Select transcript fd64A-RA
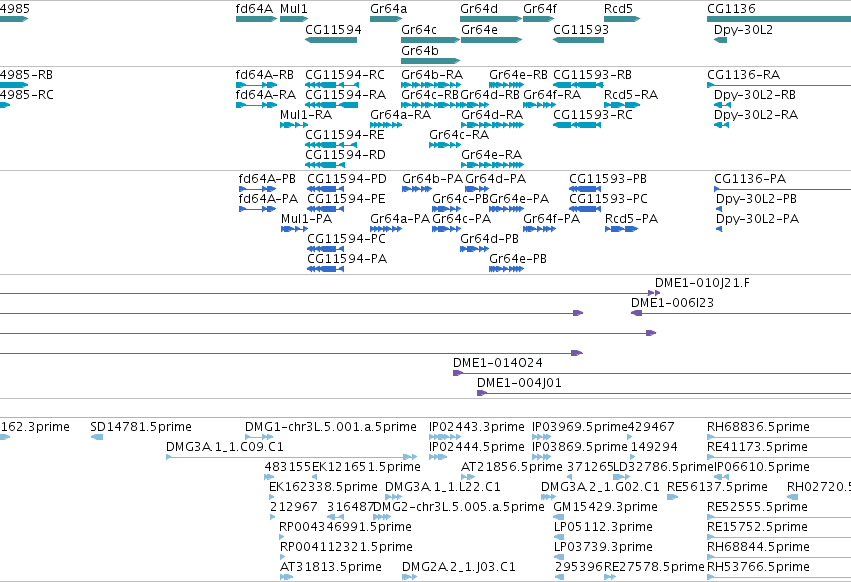The height and width of the screenshot is (582, 851). pos(256,105)
